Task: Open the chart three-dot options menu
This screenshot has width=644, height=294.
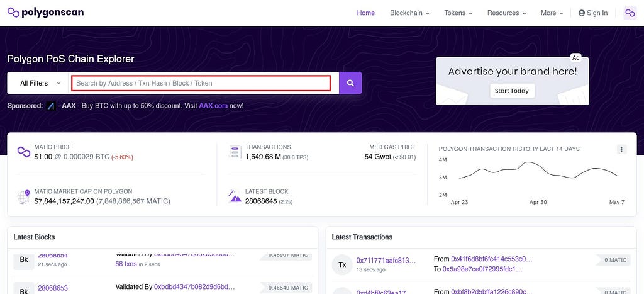Action: tap(621, 149)
